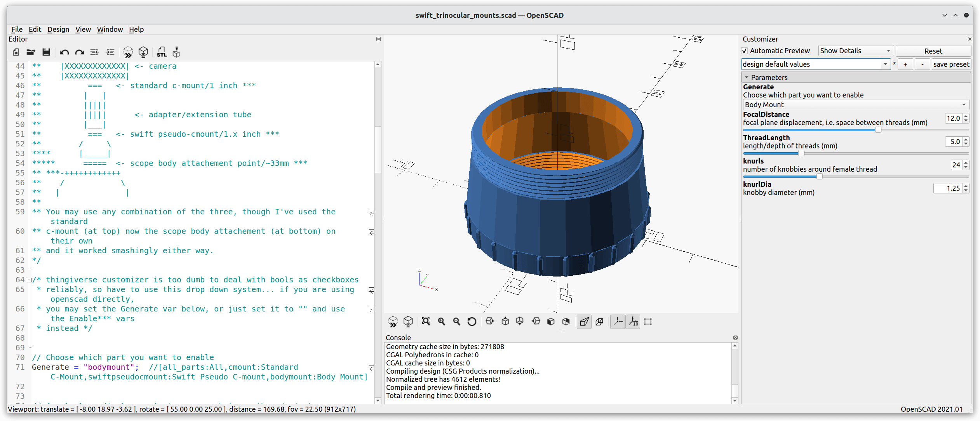Click the Save file icon in editor toolbar
The image size is (980, 421).
coord(46,52)
